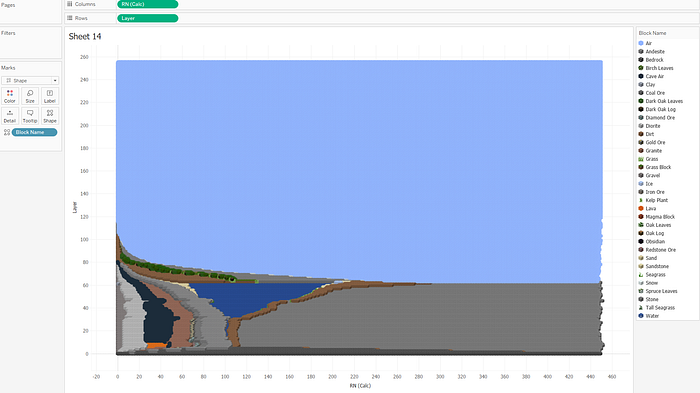This screenshot has width=700, height=393.
Task: Click the Lava legend icon
Action: [x=641, y=209]
